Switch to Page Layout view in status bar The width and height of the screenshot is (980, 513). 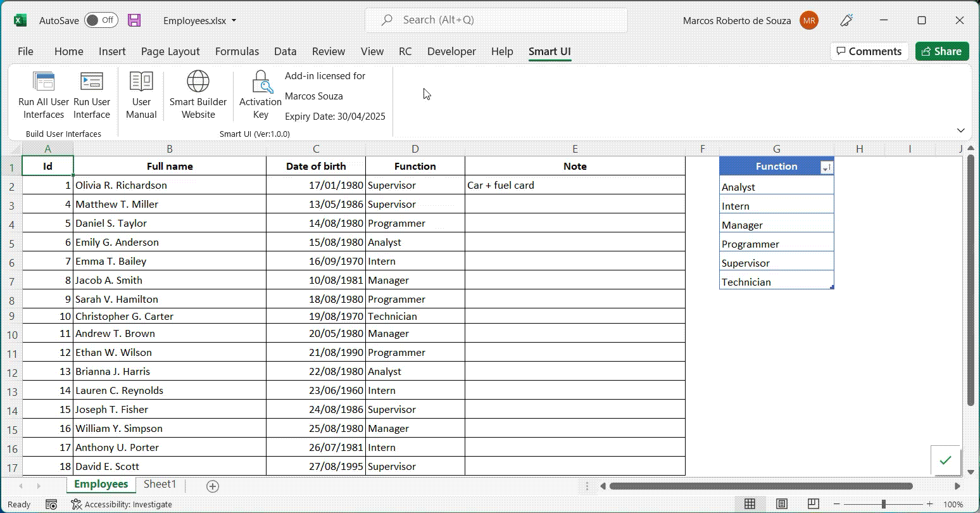tap(781, 504)
